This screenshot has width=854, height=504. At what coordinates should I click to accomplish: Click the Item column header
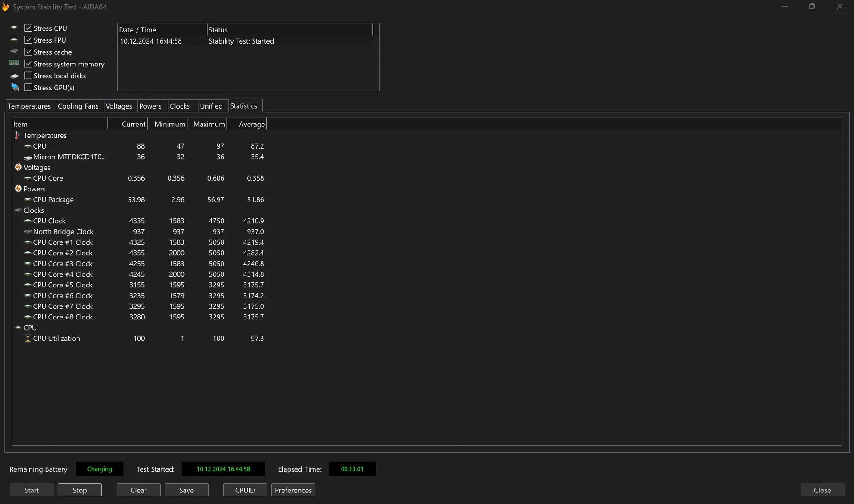tap(60, 124)
